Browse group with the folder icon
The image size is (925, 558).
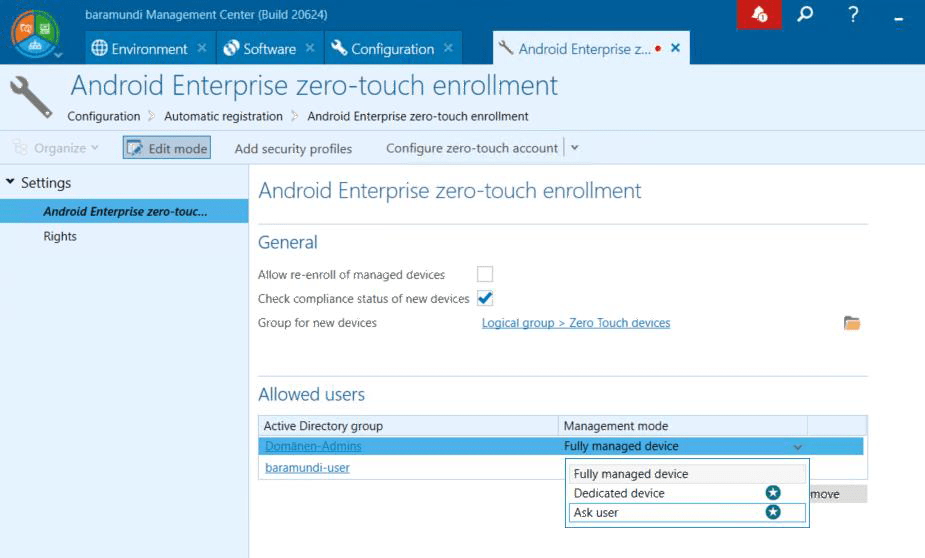[852, 323]
